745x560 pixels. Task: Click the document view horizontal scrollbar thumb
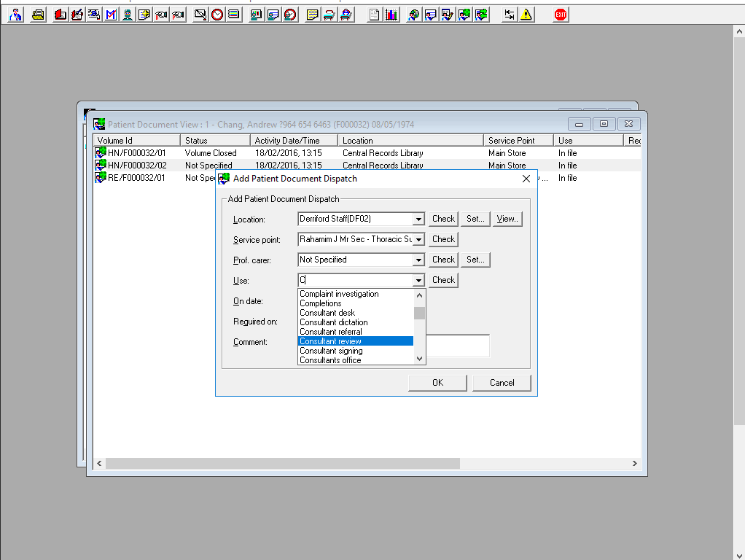click(x=283, y=464)
